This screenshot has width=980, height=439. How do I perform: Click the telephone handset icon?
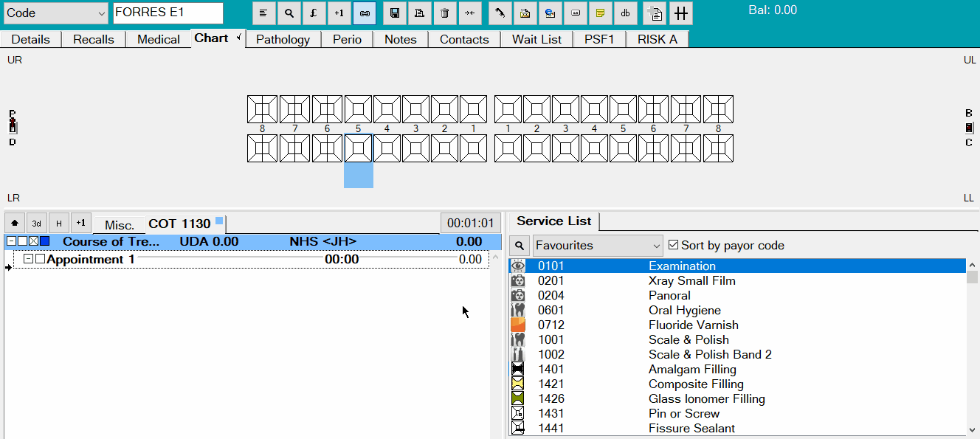[x=500, y=13]
